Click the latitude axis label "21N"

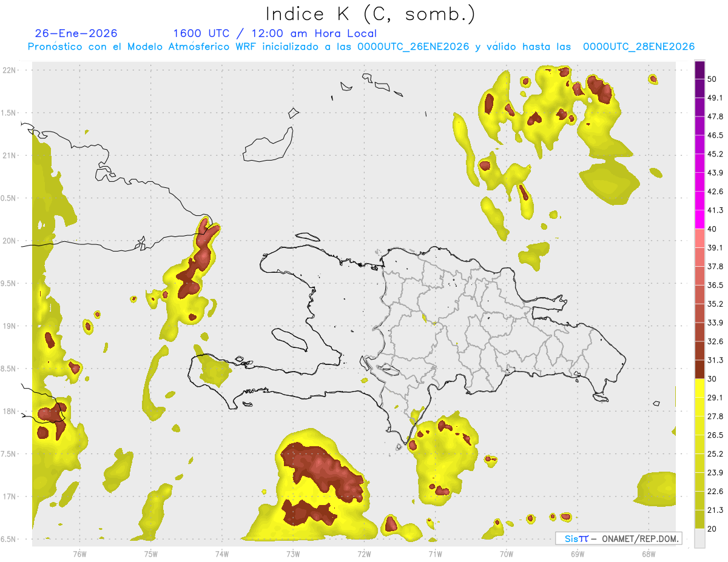10,156
